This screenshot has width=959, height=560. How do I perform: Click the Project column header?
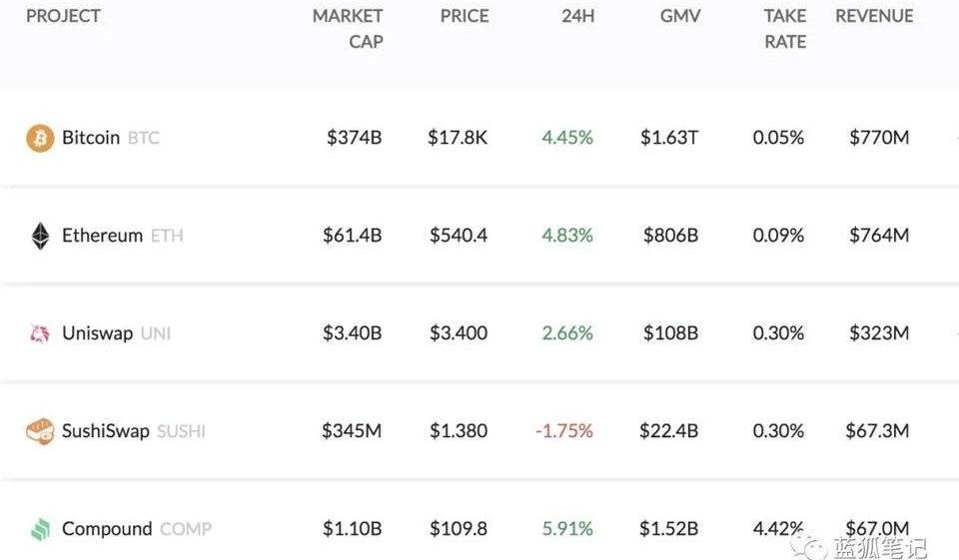coord(63,17)
